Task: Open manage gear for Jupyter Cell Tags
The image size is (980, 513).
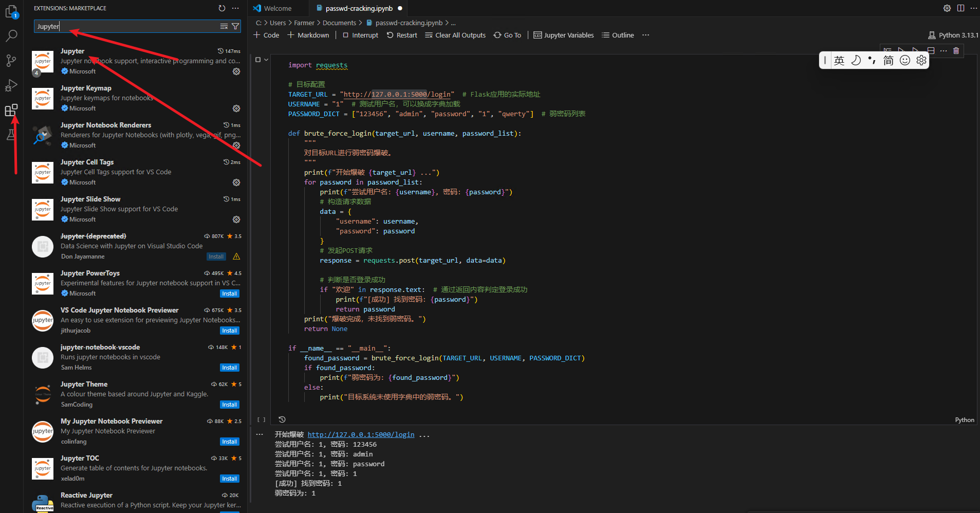Action: click(x=236, y=182)
